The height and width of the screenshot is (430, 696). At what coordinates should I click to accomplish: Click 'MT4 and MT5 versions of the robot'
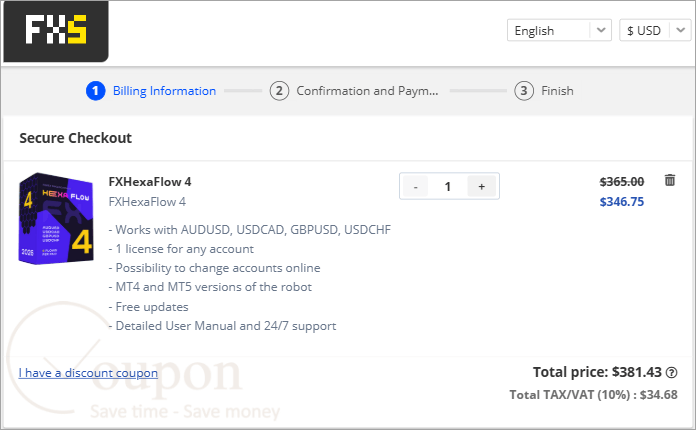tap(210, 287)
